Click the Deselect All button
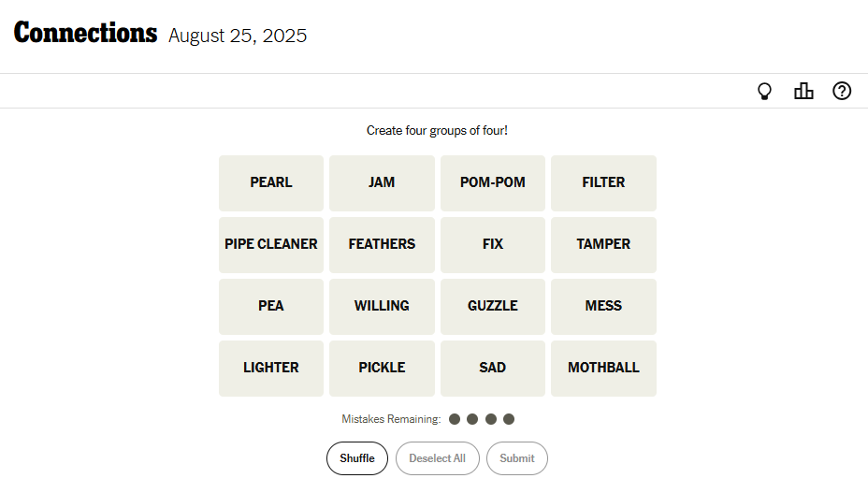This screenshot has height=493, width=868. pos(438,458)
